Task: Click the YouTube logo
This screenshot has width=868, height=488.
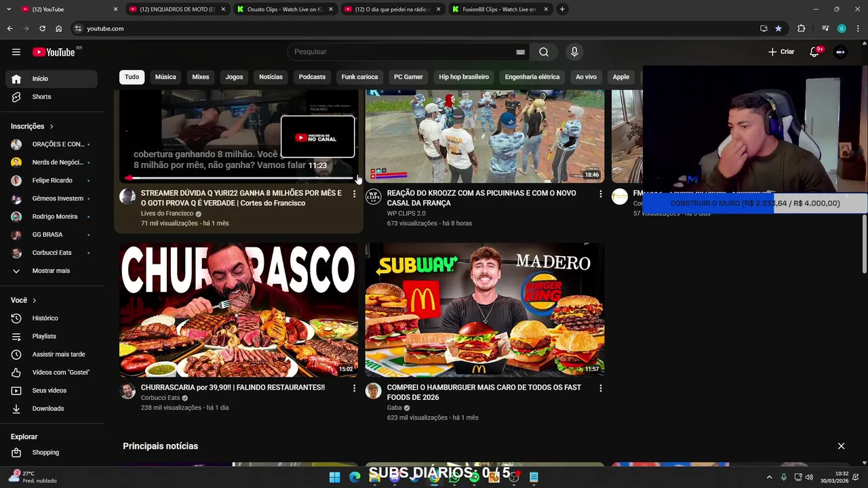Action: pos(54,52)
